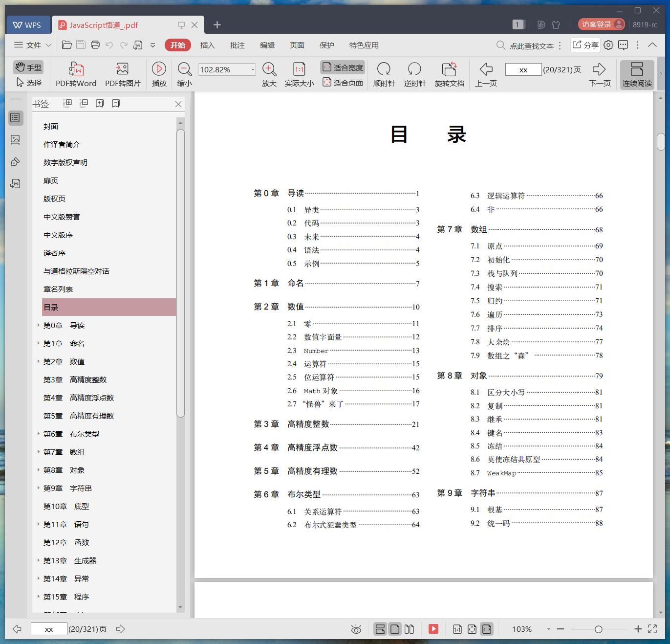670x644 pixels.
Task: Toggle 适合宽度 fit width
Action: (x=343, y=67)
